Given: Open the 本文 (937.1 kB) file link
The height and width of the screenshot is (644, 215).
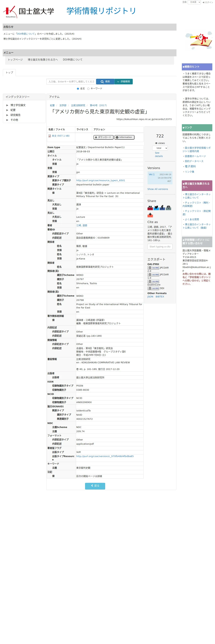Looking at the screenshot, I should (x=61, y=136).
